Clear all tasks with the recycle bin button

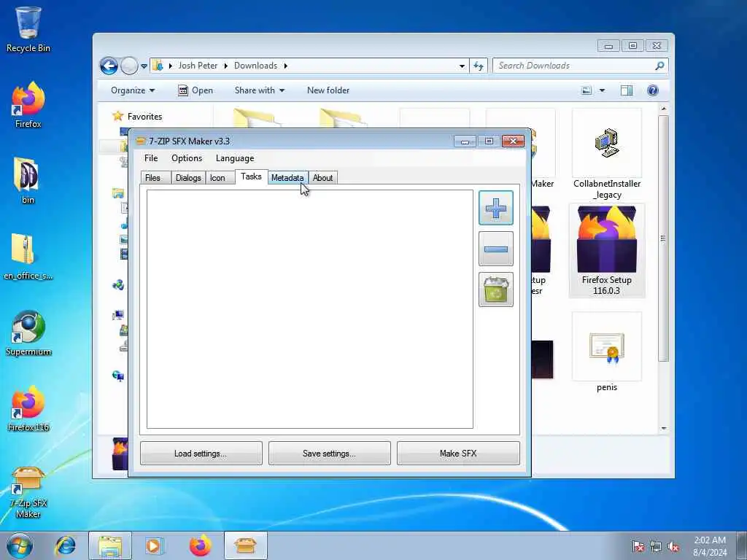tap(495, 289)
